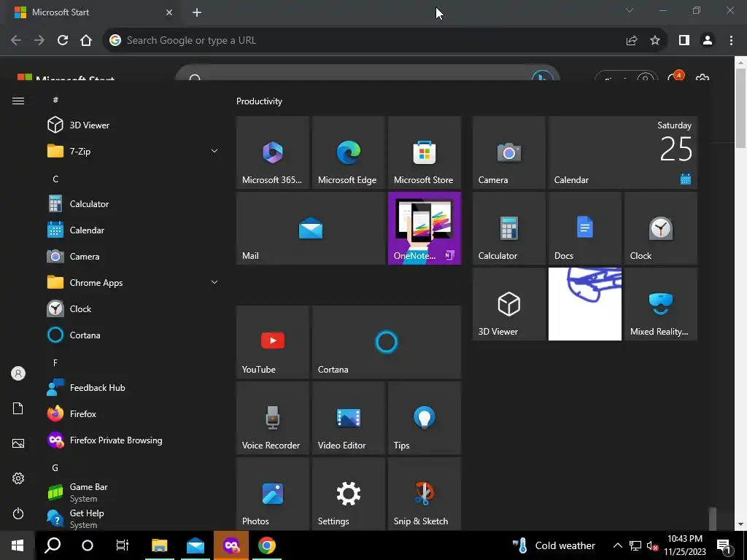Open the Tips tile
Viewport: 747px width, 560px height.
pyautogui.click(x=425, y=418)
